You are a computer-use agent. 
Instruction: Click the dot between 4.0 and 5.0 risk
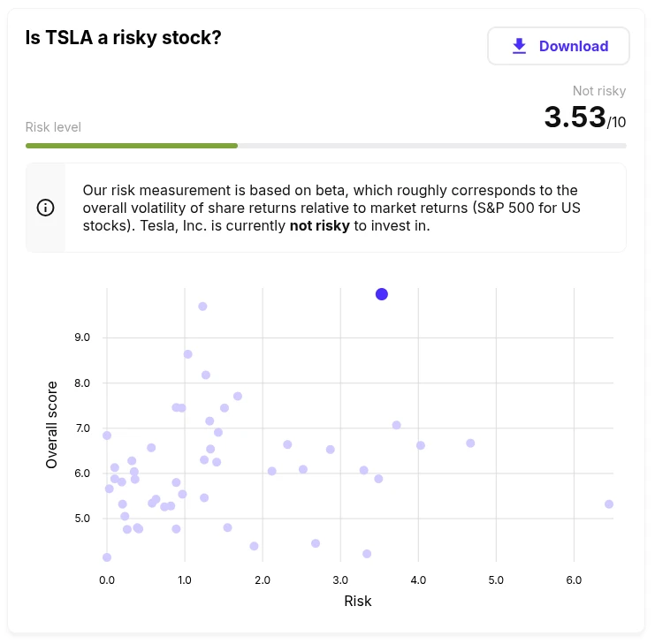470,443
